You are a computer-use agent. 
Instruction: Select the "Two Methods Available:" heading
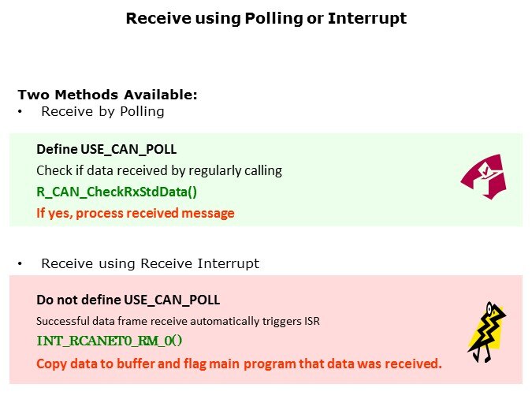(107, 95)
